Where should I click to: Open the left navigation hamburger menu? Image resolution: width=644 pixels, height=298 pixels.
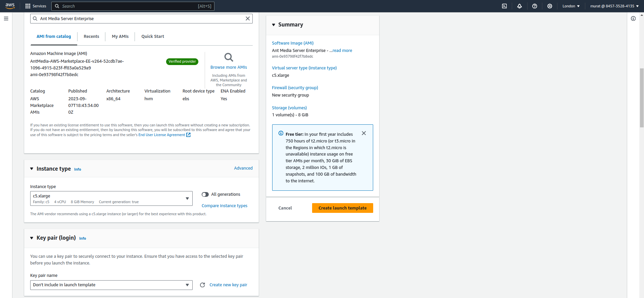[6, 18]
